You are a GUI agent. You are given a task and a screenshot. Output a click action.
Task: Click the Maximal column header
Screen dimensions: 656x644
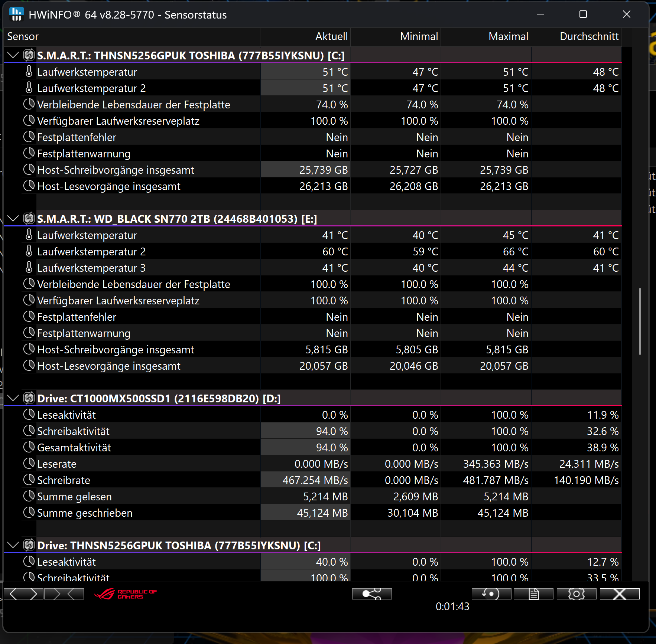[x=486, y=36]
